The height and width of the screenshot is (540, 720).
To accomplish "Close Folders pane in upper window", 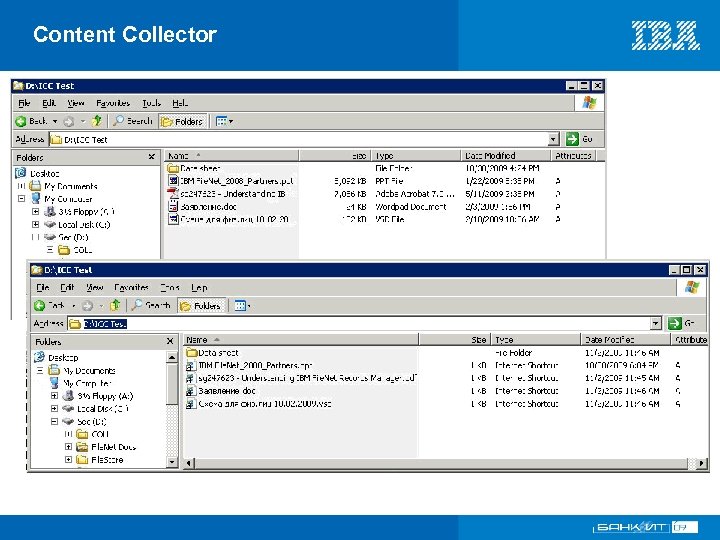I will (x=152, y=157).
